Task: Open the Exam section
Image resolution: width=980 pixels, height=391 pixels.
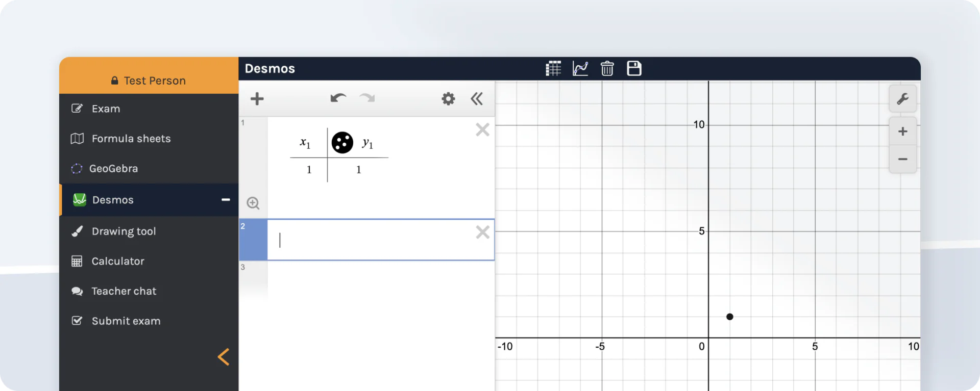Action: (149, 109)
